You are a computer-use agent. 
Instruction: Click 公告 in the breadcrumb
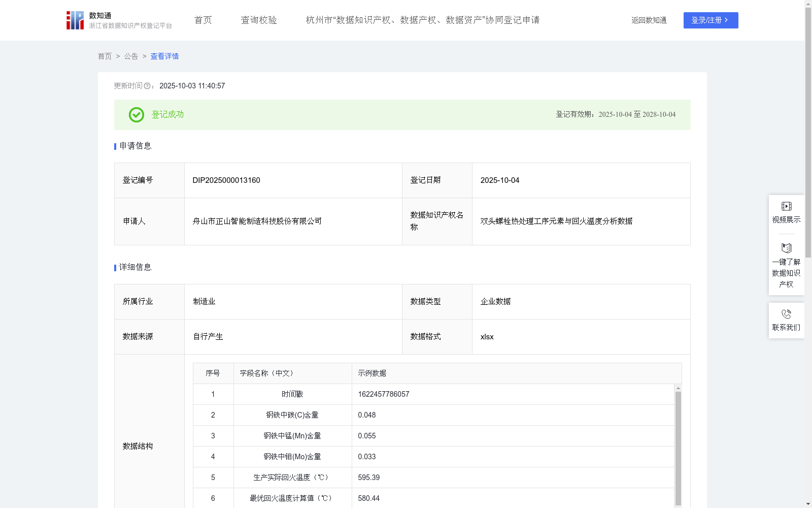point(131,56)
